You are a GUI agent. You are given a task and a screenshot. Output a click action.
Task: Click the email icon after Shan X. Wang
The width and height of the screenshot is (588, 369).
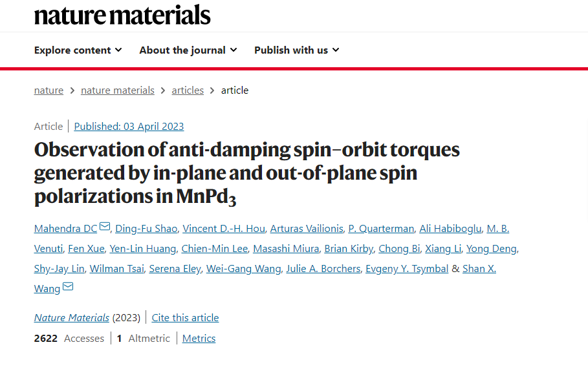point(68,286)
